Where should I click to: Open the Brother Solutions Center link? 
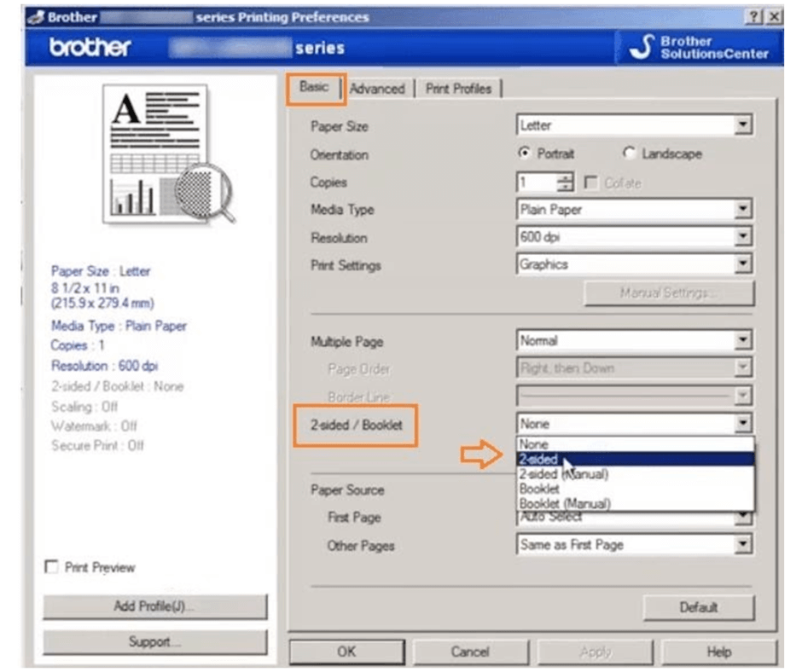pyautogui.click(x=699, y=48)
